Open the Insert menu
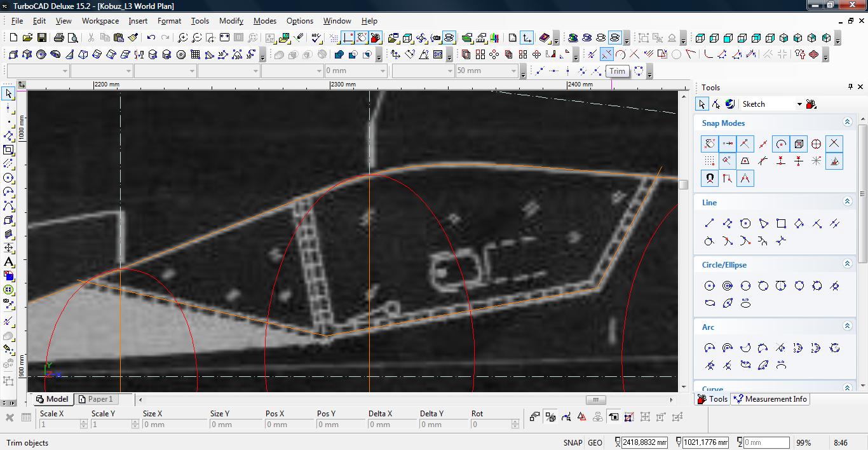868x450 pixels. 138,20
